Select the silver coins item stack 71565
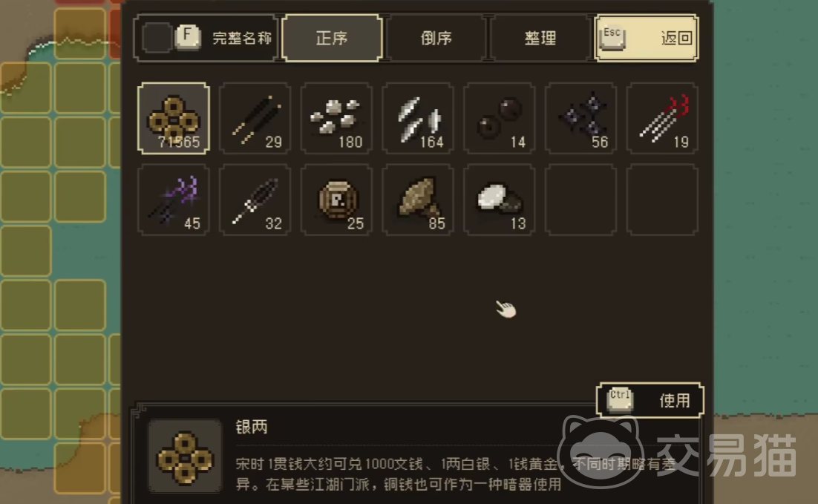The height and width of the screenshot is (504, 818). [x=173, y=119]
